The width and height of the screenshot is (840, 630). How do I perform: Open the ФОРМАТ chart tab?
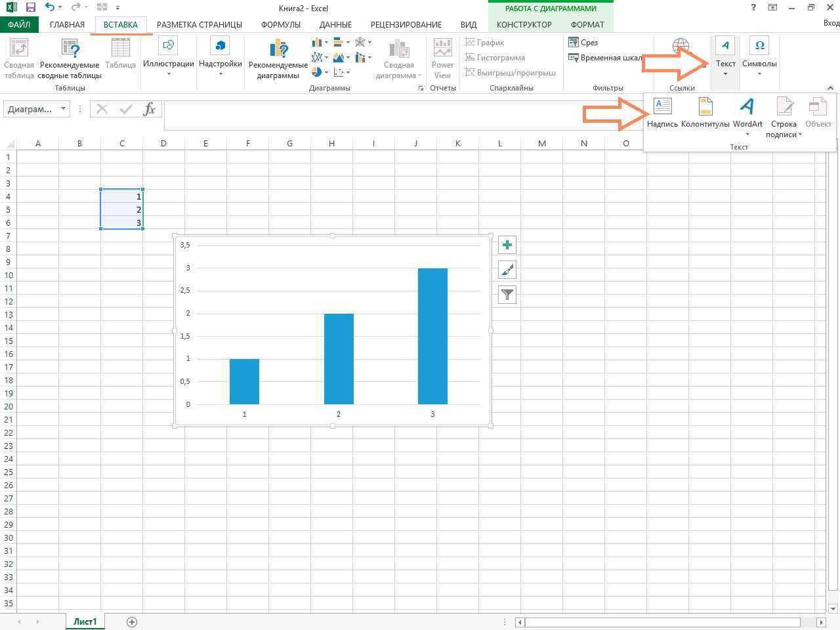[587, 24]
